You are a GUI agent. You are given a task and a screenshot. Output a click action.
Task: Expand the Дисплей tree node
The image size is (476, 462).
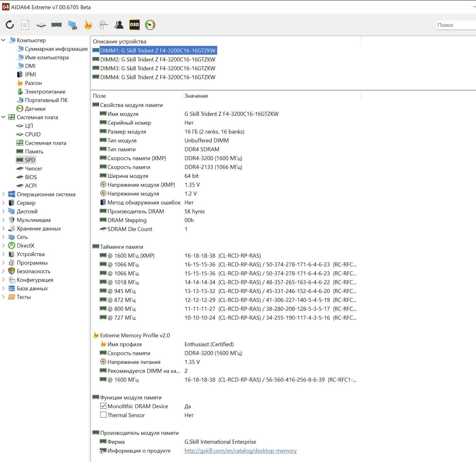coord(4,211)
